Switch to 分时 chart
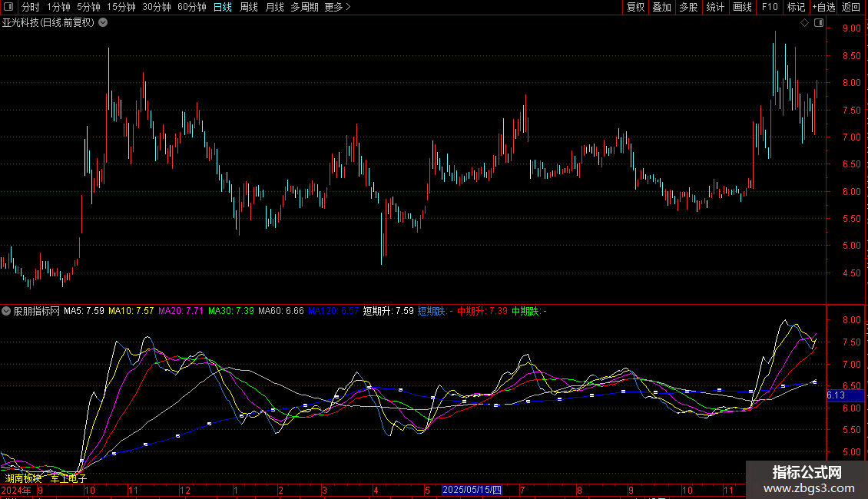 [31, 7]
